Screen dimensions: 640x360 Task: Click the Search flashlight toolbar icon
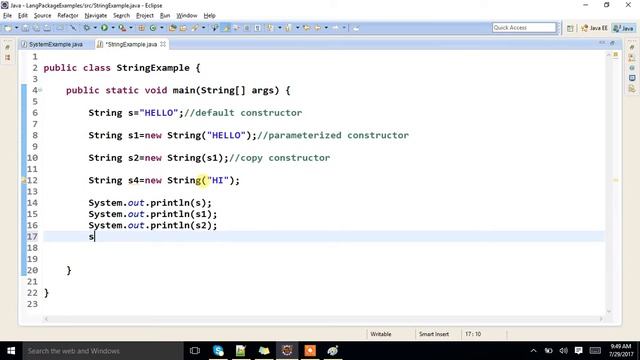click(194, 28)
